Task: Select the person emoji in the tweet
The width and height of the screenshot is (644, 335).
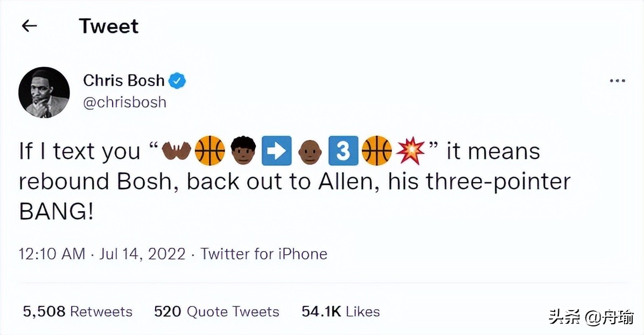Action: pyautogui.click(x=243, y=151)
